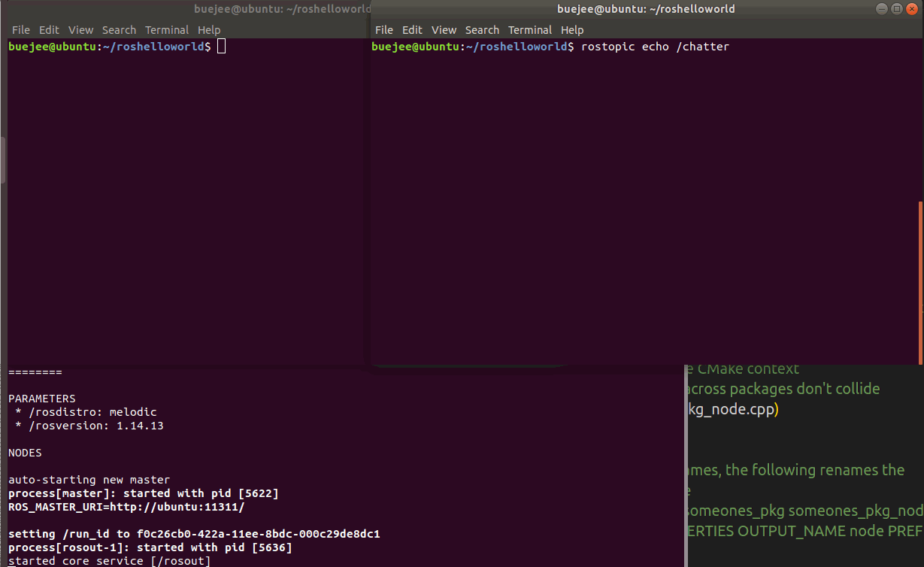
Task: Maximize the front terminal window
Action: pos(896,9)
